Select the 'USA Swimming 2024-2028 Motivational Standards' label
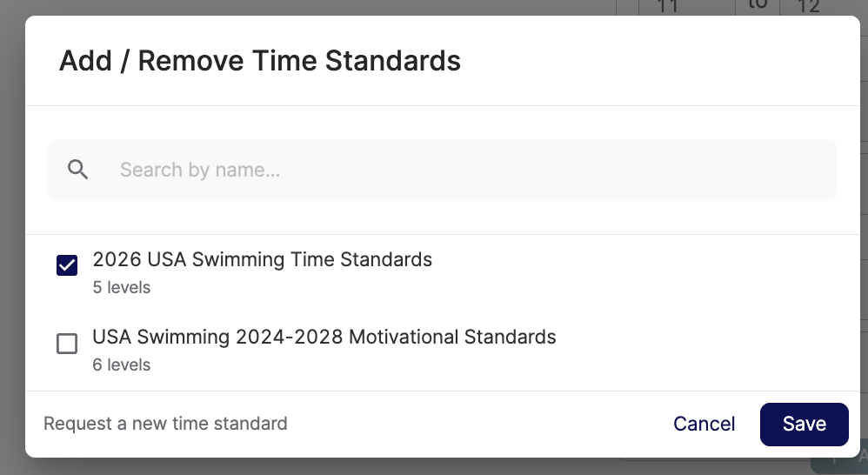Viewport: 868px width, 475px height. 324,337
